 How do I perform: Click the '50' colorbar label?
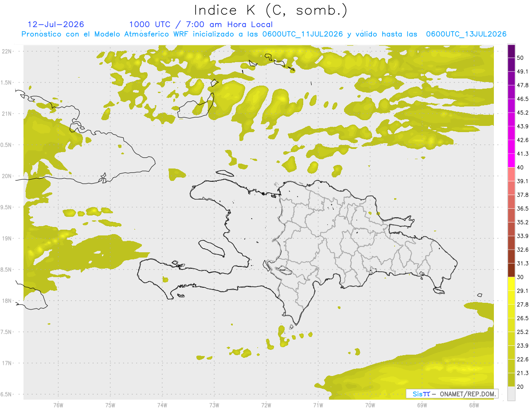520,58
